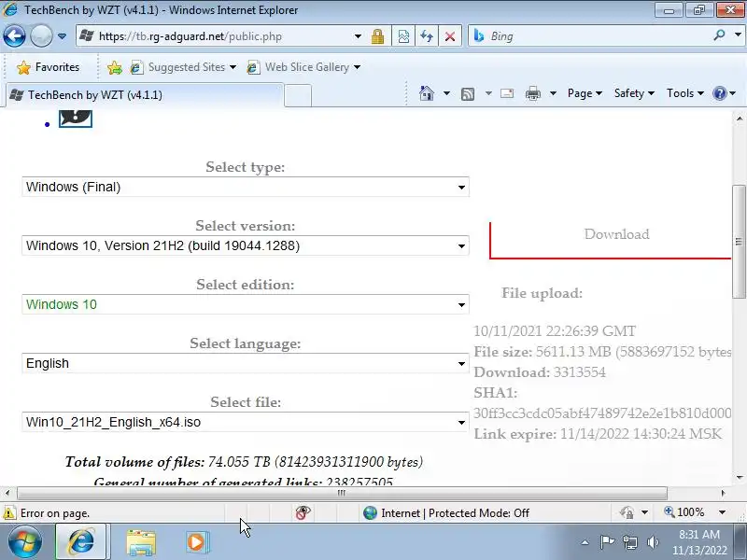Expand the zoom level dropdown arrow
Viewport: 747px width, 560px height.
(722, 512)
